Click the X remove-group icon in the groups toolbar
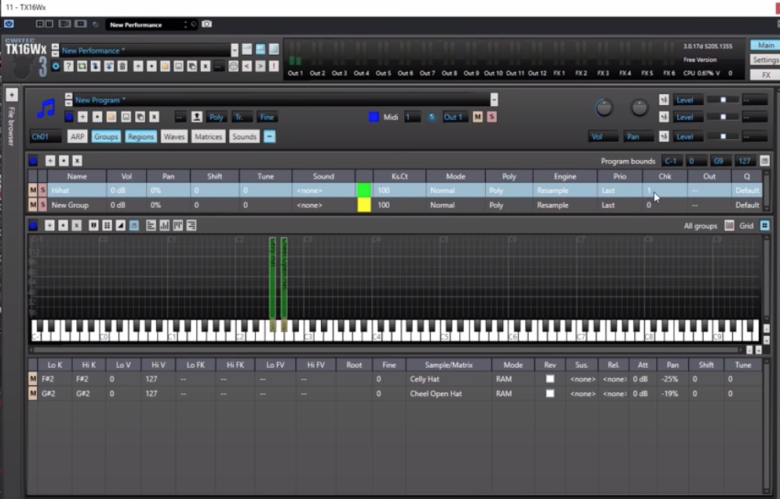The width and height of the screenshot is (780, 499). [x=77, y=161]
